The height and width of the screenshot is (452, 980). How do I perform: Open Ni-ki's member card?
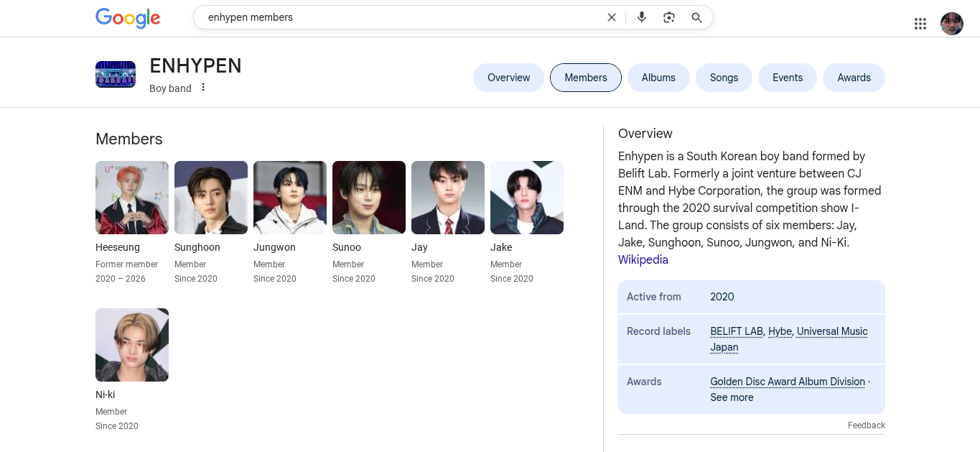[132, 345]
